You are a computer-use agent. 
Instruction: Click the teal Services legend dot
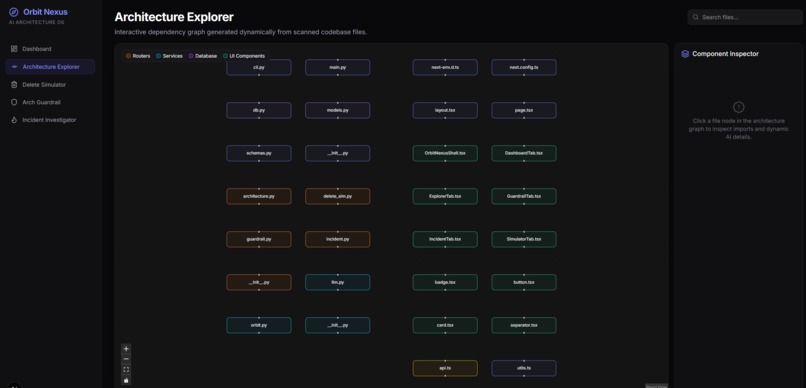point(158,56)
